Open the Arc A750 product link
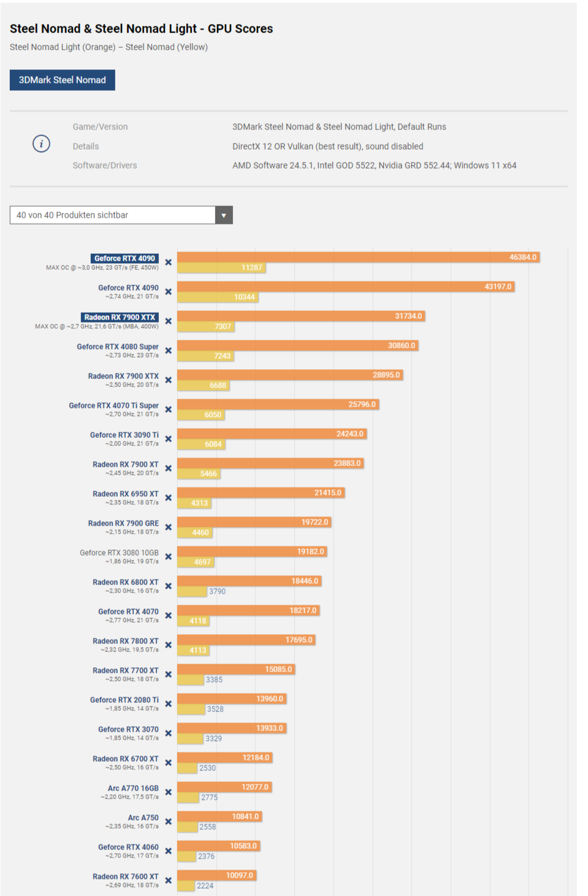 [x=143, y=818]
